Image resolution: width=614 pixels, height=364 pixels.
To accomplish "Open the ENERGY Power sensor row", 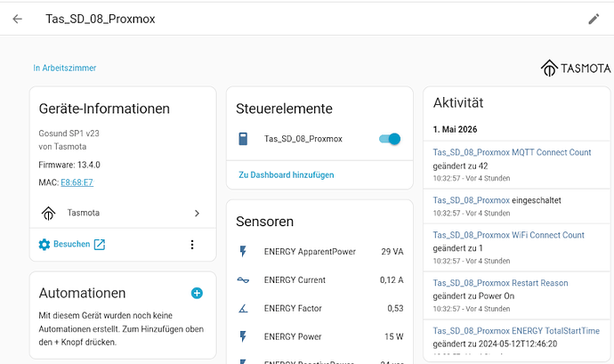I will [320, 336].
